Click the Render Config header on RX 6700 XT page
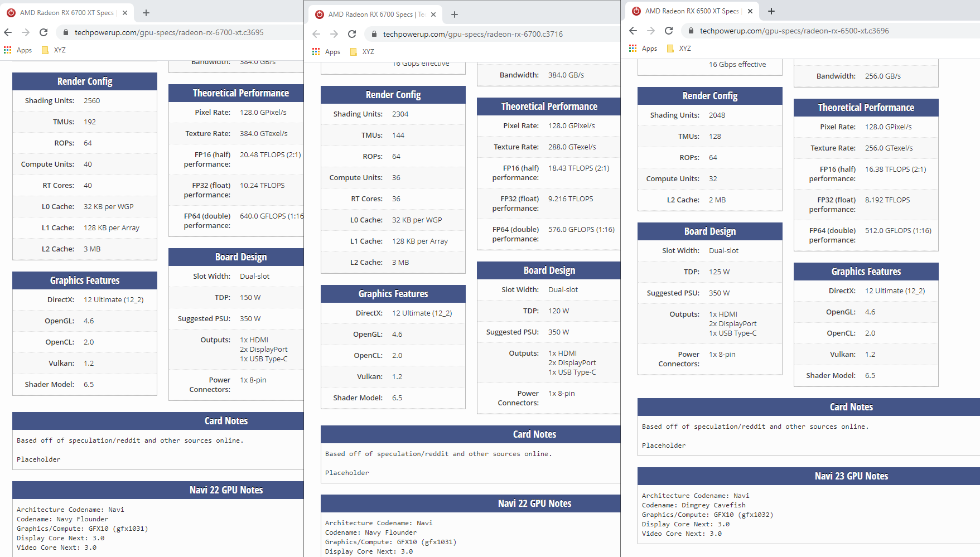Image resolution: width=980 pixels, height=557 pixels. coord(85,81)
